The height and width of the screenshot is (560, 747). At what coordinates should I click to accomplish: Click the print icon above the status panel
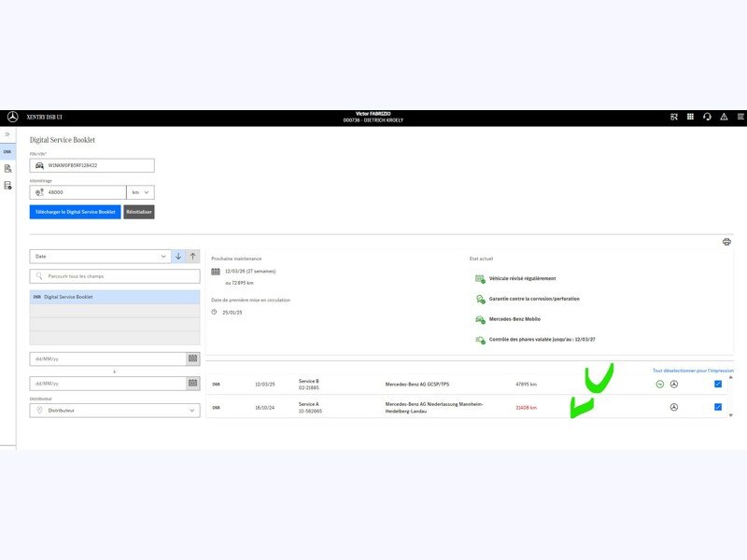coord(726,242)
